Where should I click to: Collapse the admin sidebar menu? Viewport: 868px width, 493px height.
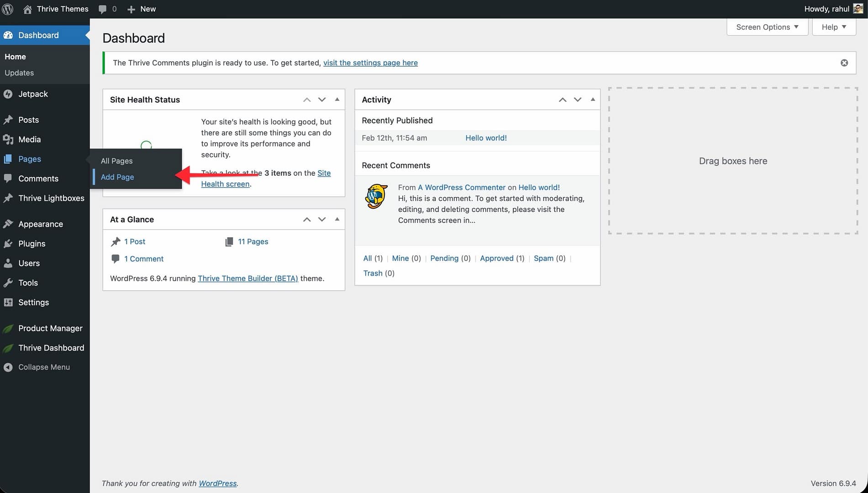point(44,367)
